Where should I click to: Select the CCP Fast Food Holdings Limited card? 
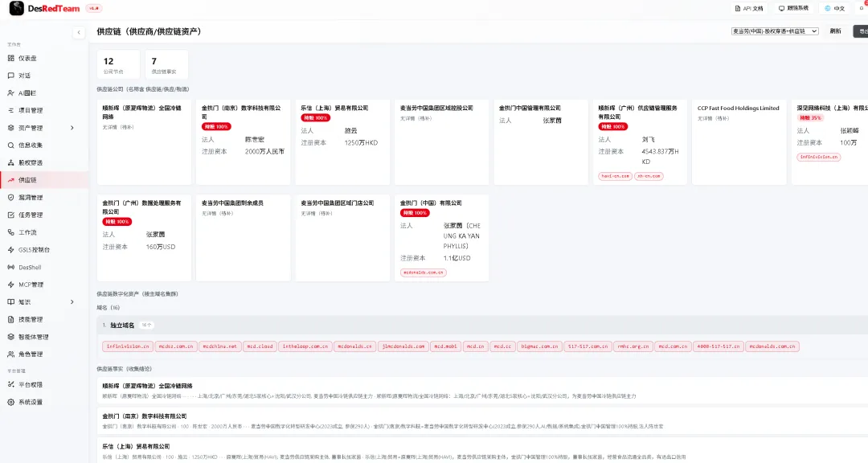click(x=739, y=141)
